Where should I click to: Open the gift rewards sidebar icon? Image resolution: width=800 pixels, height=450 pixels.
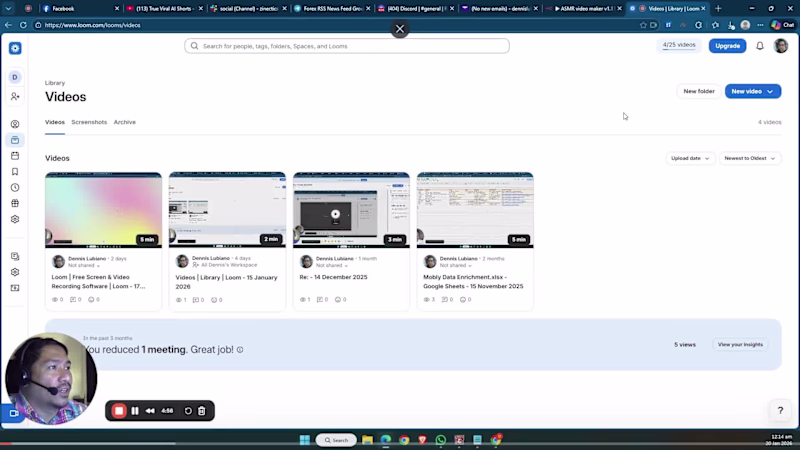tap(15, 204)
